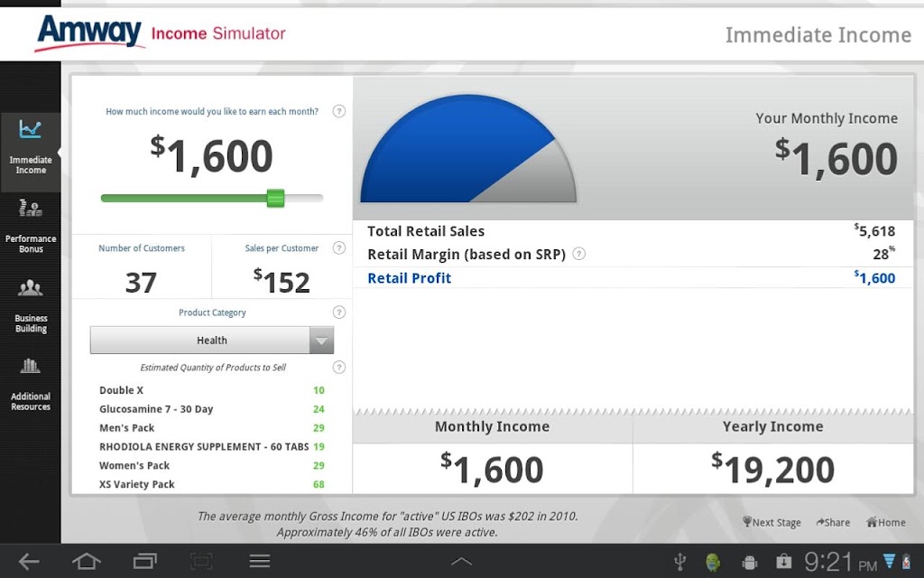Viewport: 924px width, 578px height.
Task: Click the dropdown arrow on Product Category
Action: click(x=322, y=340)
